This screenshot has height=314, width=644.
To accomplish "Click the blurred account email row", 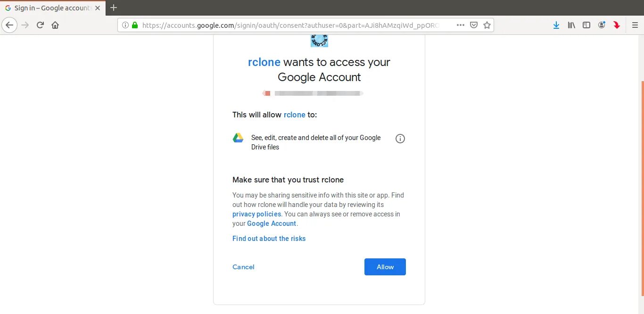I will 313,93.
